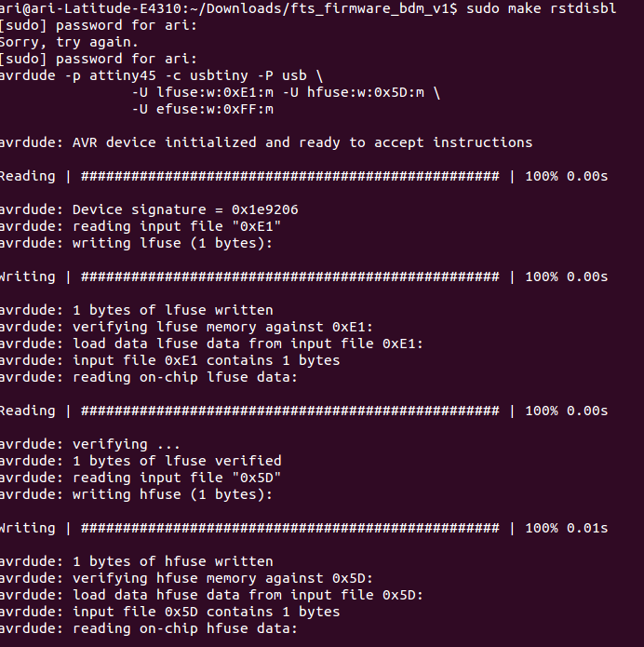Click the Device signature 0x1e9206 value
Viewport: 644px width, 647px height.
[x=265, y=210]
